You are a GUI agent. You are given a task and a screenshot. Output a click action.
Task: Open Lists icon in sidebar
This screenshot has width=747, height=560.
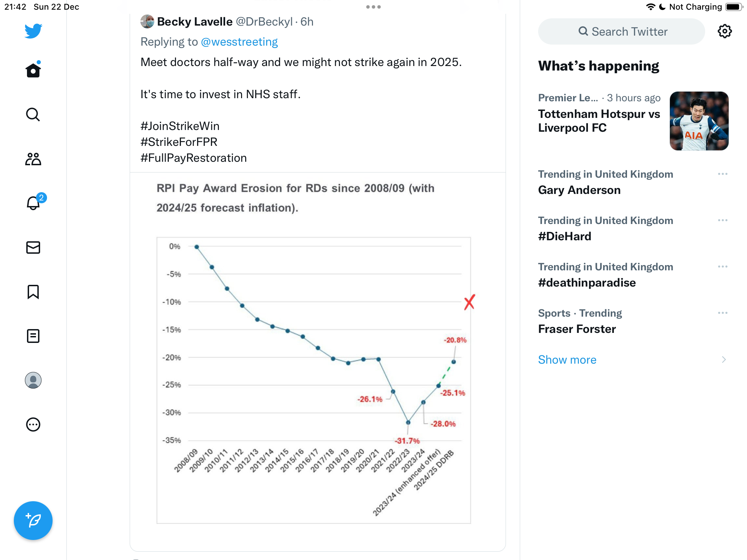33,336
